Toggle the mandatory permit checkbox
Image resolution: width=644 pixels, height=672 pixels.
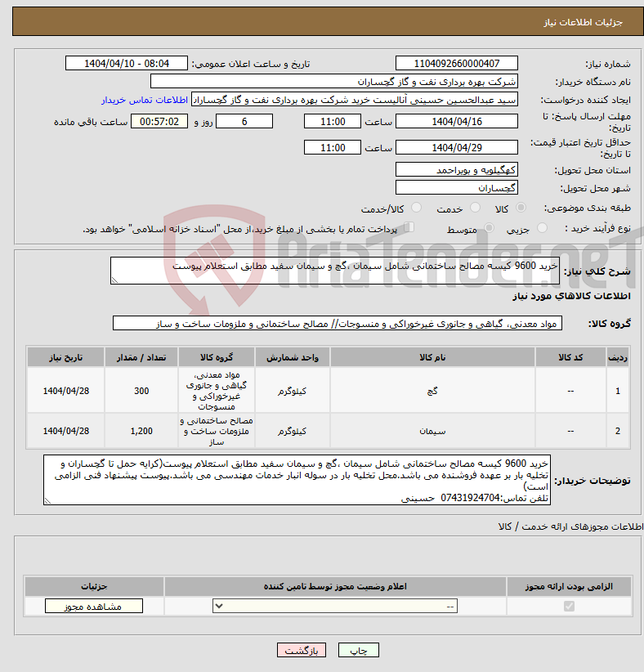569,606
